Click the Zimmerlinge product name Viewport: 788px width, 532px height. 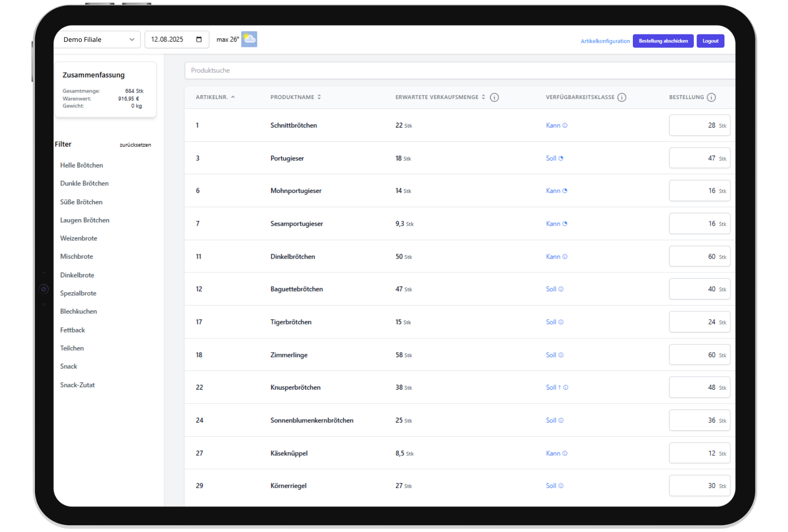point(289,355)
